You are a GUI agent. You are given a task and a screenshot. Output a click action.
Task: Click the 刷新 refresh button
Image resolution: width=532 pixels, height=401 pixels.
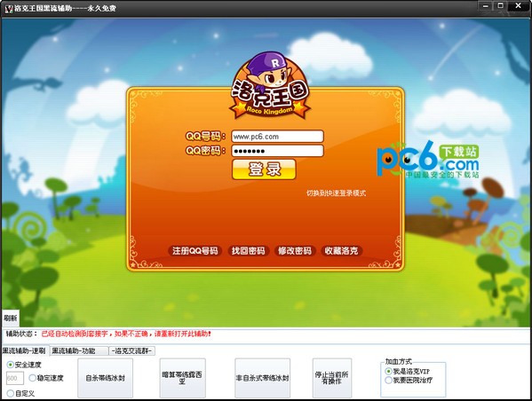click(11, 318)
